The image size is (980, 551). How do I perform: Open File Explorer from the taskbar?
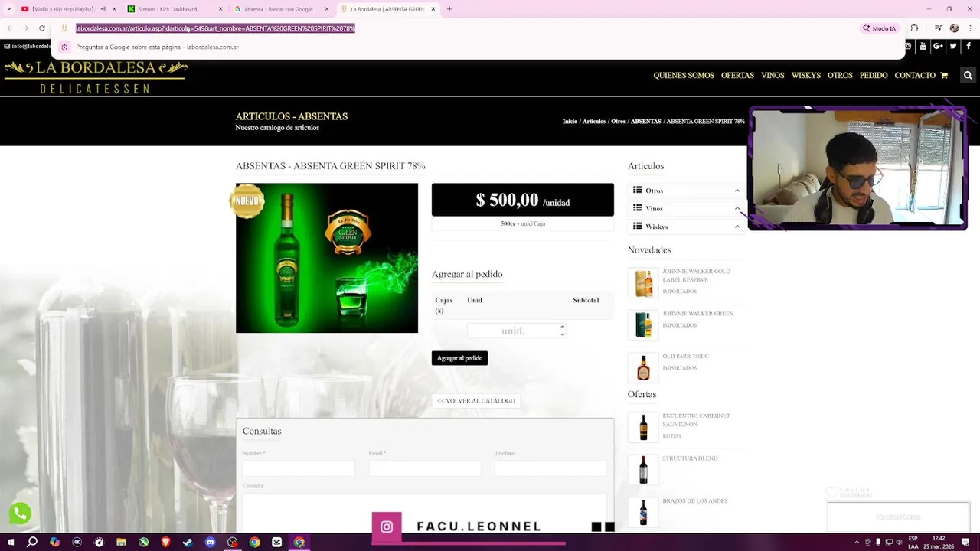pos(121,542)
